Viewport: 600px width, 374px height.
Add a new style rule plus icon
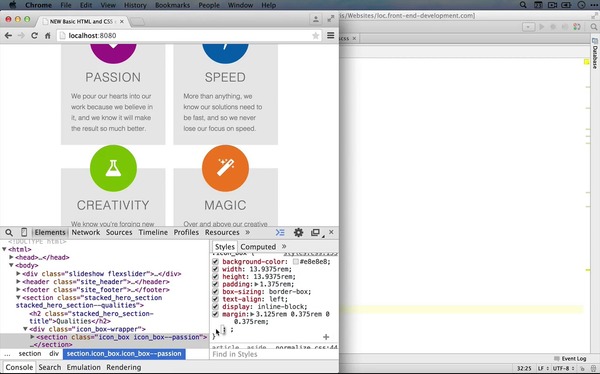326,337
